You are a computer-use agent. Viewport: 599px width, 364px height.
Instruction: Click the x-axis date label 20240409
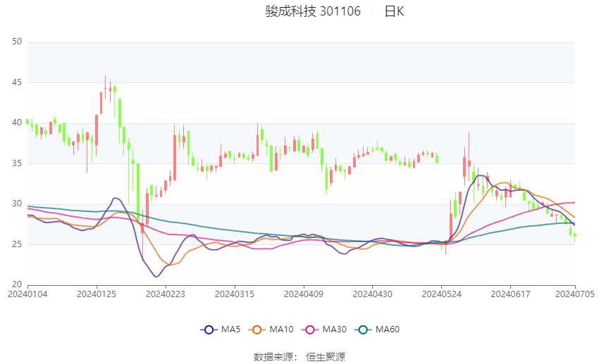coord(304,294)
